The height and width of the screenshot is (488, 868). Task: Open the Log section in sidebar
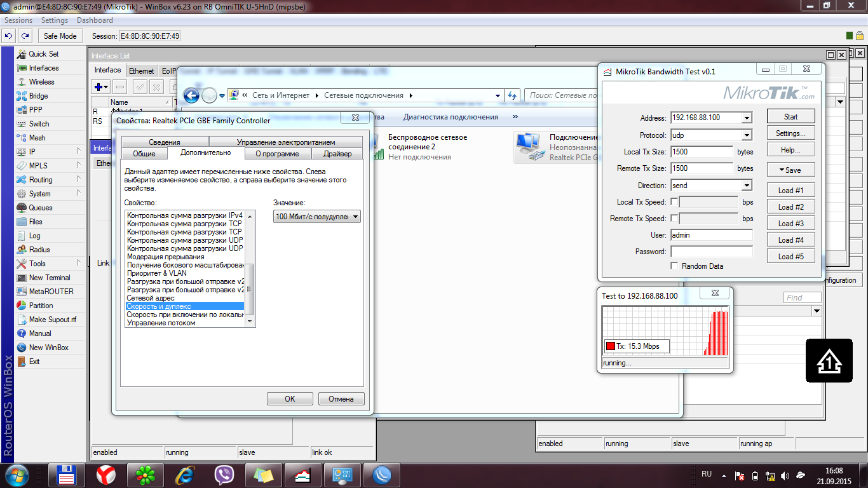(34, 236)
